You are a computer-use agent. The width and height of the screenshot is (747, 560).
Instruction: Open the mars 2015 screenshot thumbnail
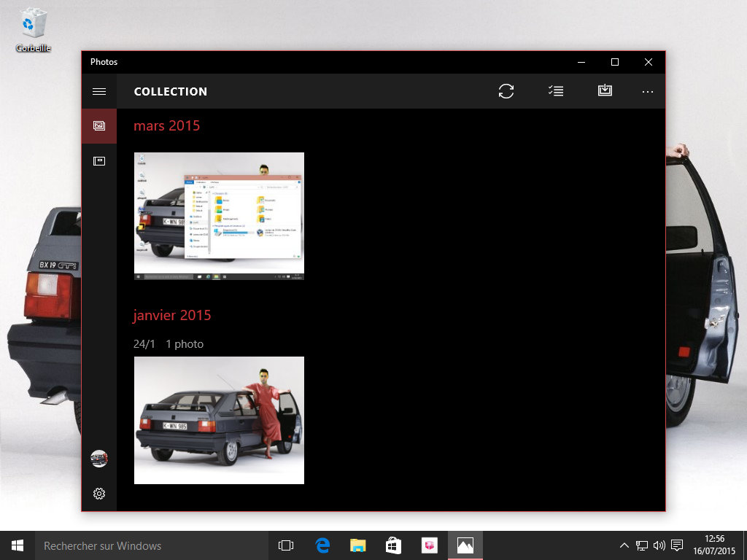[x=219, y=216]
